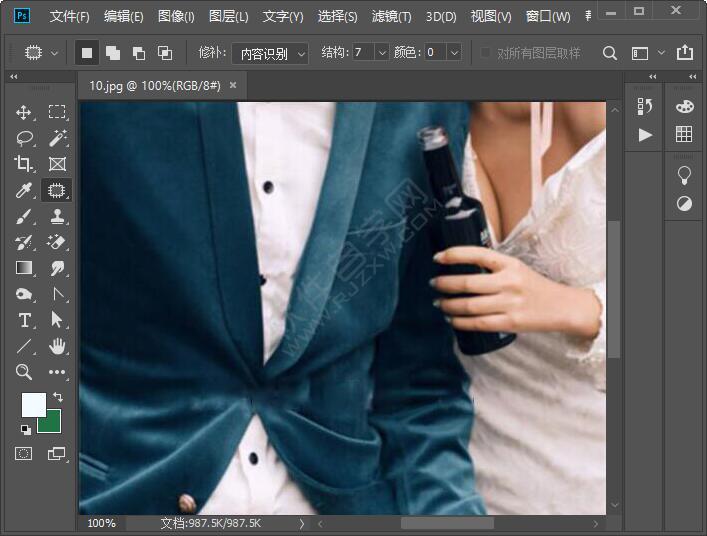
Task: Open the Swatches panel grid icon
Action: (x=684, y=134)
